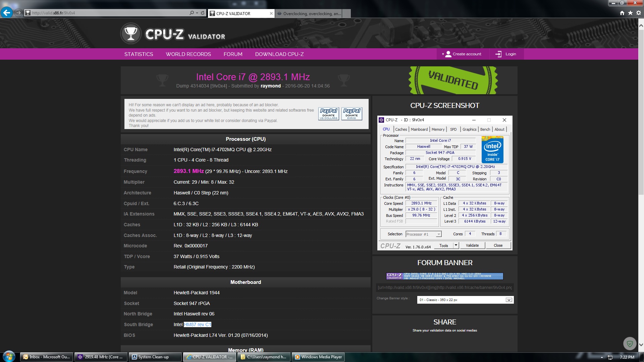Open the C:\Users\raymond folder taskbar item
Viewport: 644px width, 362px height.
click(264, 357)
